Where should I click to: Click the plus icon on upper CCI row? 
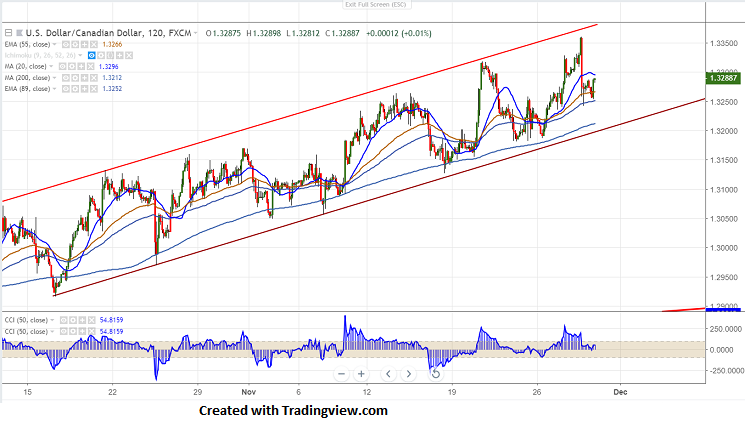pos(82,320)
